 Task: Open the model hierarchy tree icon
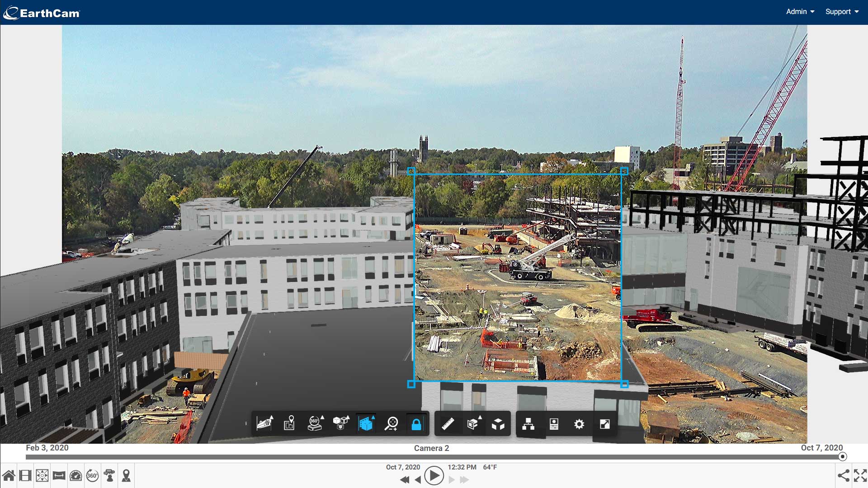528,424
